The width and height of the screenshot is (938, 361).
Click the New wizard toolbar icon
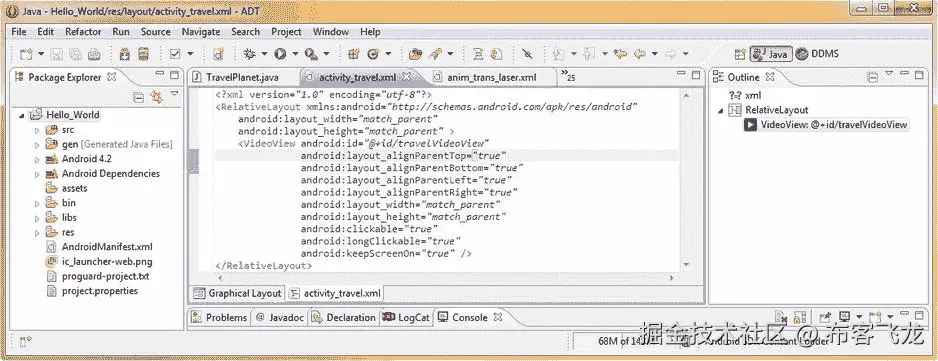pos(26,54)
